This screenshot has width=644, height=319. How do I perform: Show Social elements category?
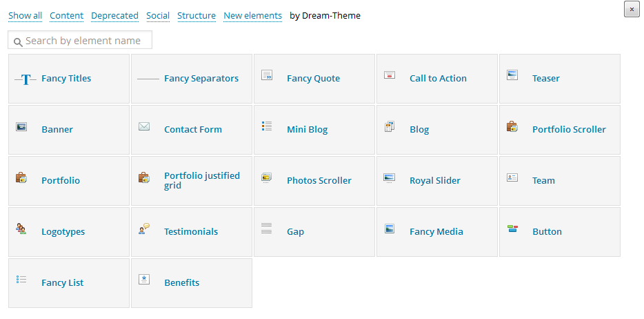coord(158,15)
